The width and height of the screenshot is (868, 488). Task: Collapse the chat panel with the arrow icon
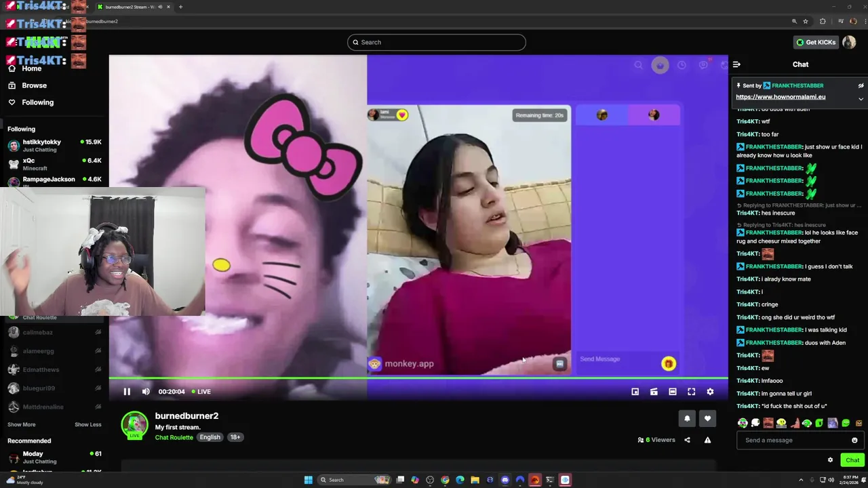(736, 64)
